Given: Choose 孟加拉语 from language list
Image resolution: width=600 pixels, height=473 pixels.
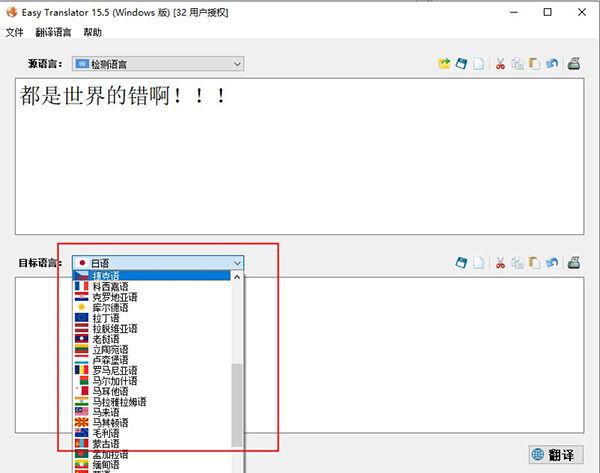Looking at the screenshot, I should click(x=152, y=454).
